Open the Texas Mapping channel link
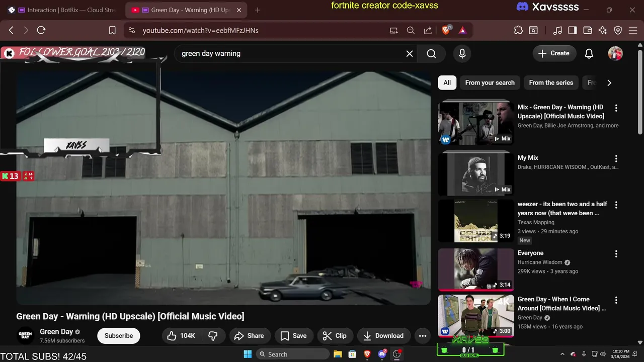 (536, 222)
